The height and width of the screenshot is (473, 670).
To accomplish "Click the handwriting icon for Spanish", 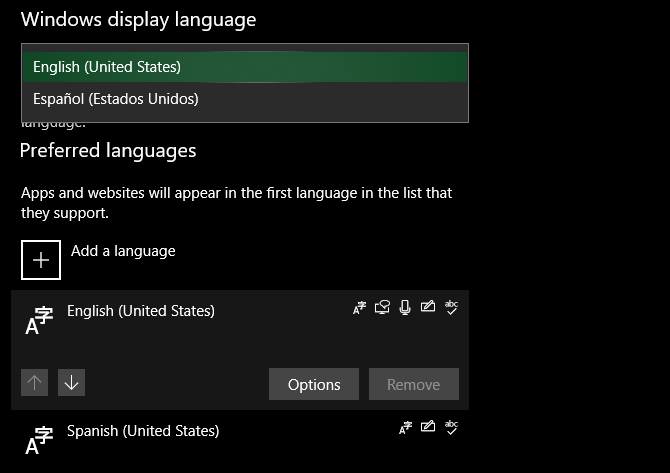I will [428, 428].
